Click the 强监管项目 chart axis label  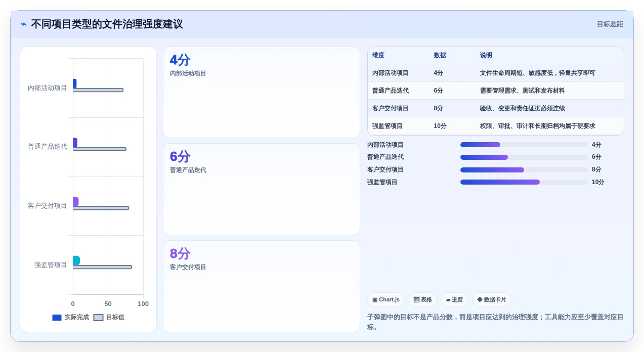click(x=51, y=265)
